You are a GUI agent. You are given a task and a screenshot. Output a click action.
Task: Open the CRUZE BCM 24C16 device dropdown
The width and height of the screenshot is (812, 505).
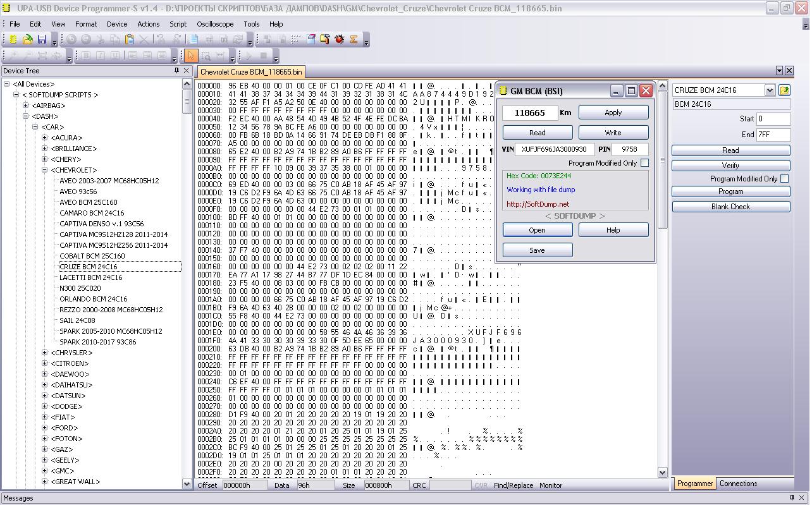770,90
